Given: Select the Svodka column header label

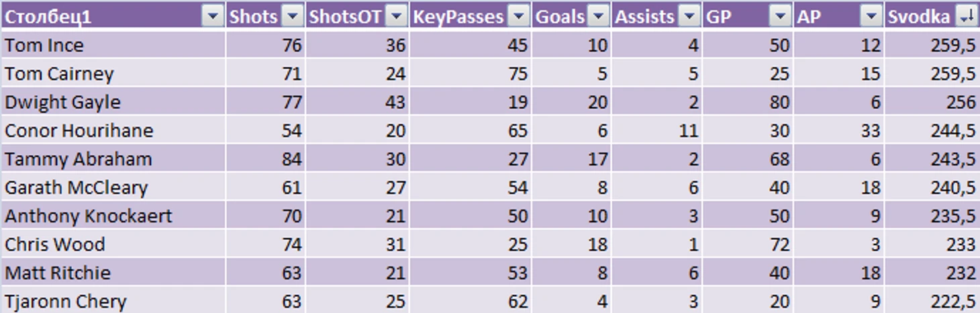Looking at the screenshot, I should [919, 17].
